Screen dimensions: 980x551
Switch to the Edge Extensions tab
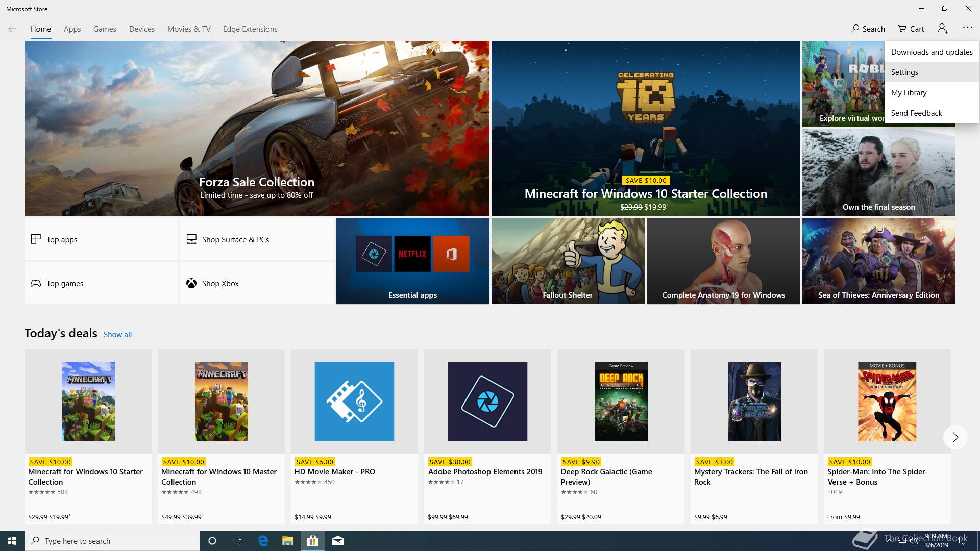[250, 29]
